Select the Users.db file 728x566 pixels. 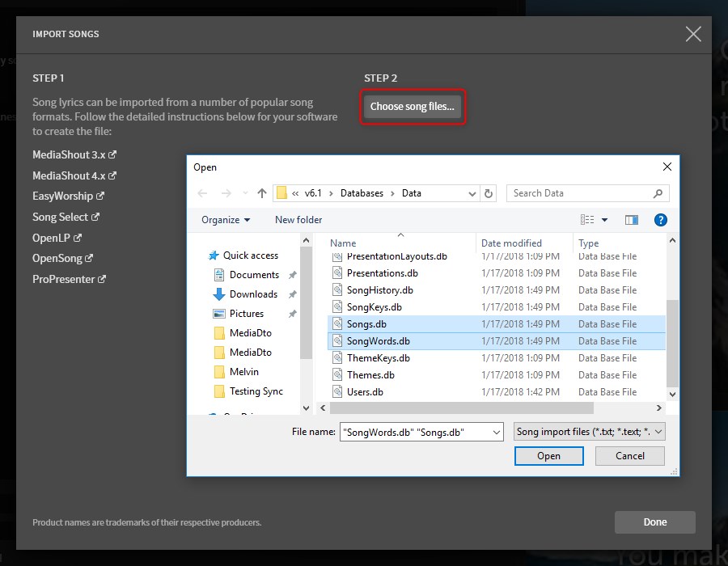point(497,392)
